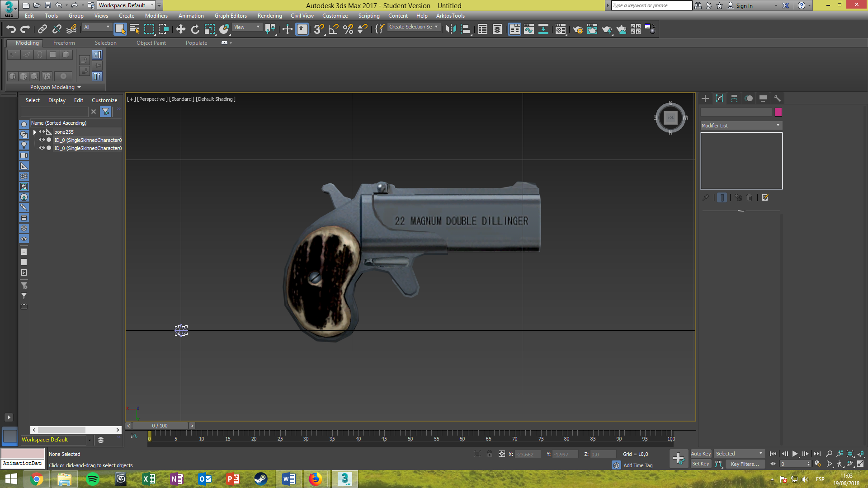
Task: Toggle the Selection Lock padlock
Action: tap(490, 454)
